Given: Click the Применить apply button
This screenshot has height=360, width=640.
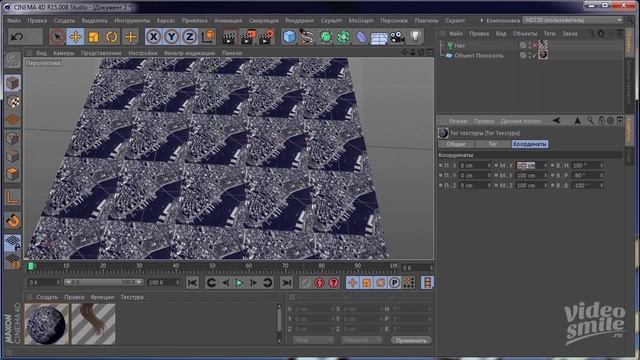Looking at the screenshot, I should pos(411,340).
